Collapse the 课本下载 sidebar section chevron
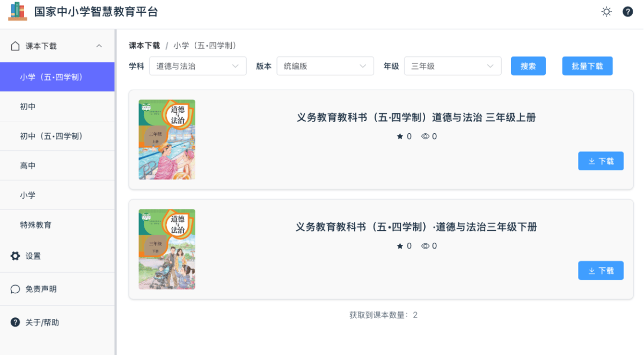 pyautogui.click(x=99, y=46)
